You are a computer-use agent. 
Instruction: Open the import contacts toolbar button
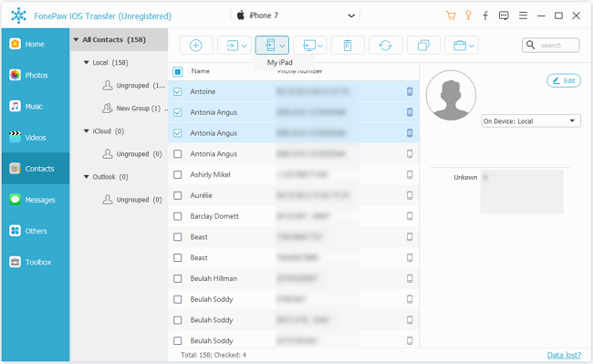coord(234,46)
